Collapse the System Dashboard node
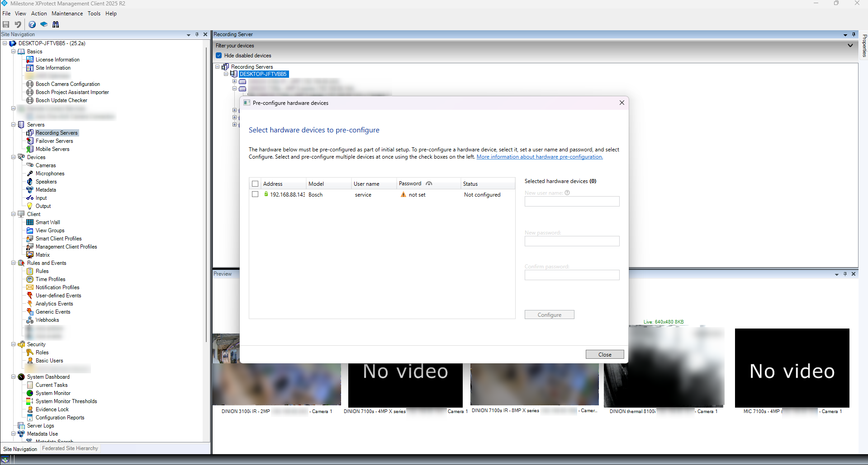Screen dimensions: 868x465 [x=14, y=377]
